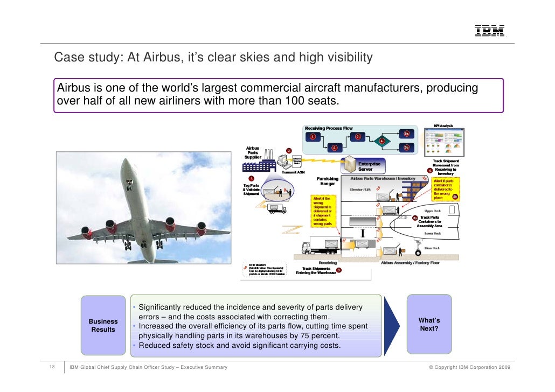This screenshot has width=555, height=392.
Task: Select the slide title 'Case study: At Airbus'
Action: click(213, 57)
